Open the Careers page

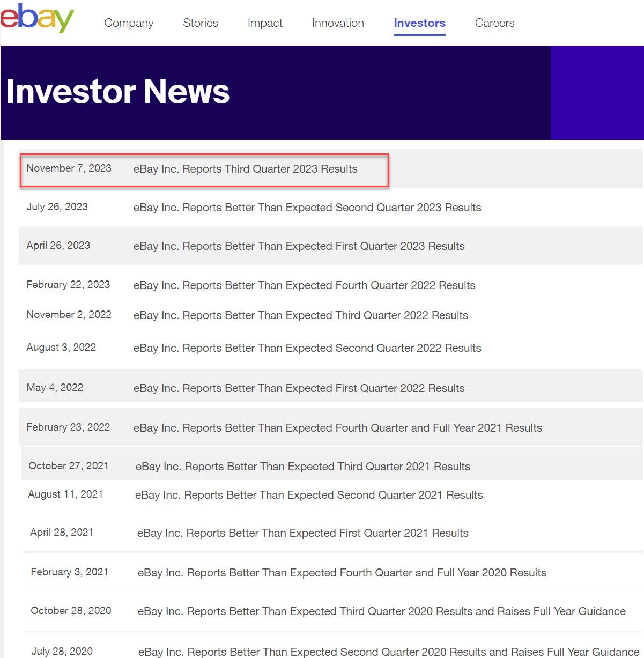pos(494,23)
